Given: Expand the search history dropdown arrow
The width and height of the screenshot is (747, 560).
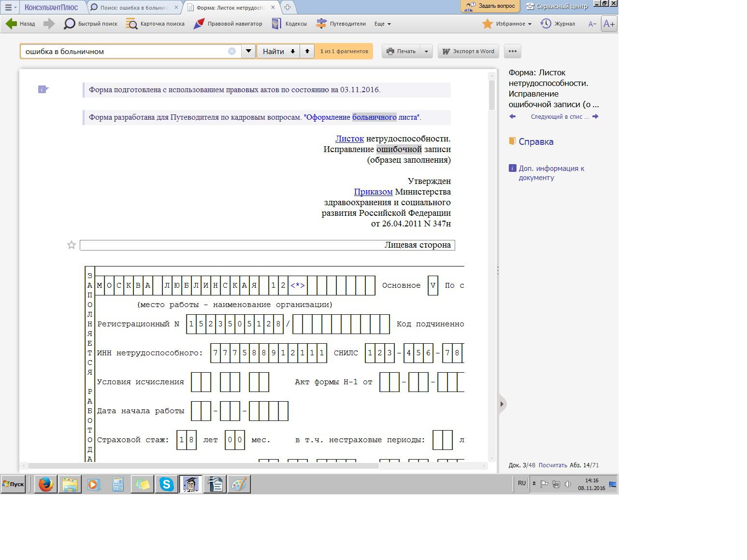Looking at the screenshot, I should tap(248, 51).
